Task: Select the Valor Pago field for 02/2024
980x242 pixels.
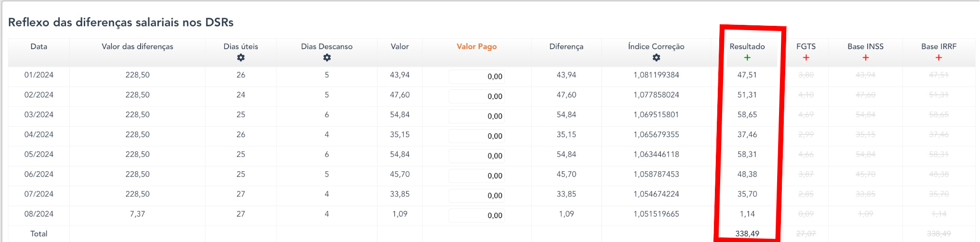Action: (x=477, y=96)
